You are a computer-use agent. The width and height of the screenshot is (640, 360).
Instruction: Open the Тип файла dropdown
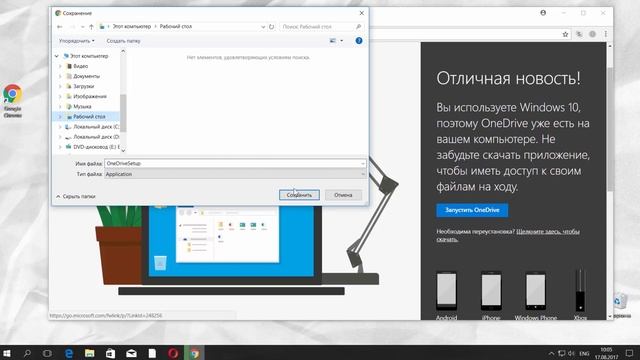pos(235,174)
